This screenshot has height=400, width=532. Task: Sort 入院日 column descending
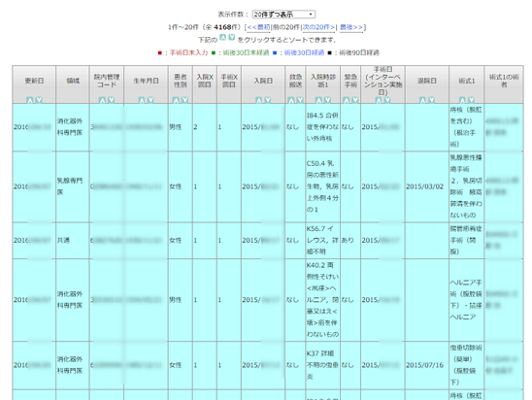click(x=268, y=100)
